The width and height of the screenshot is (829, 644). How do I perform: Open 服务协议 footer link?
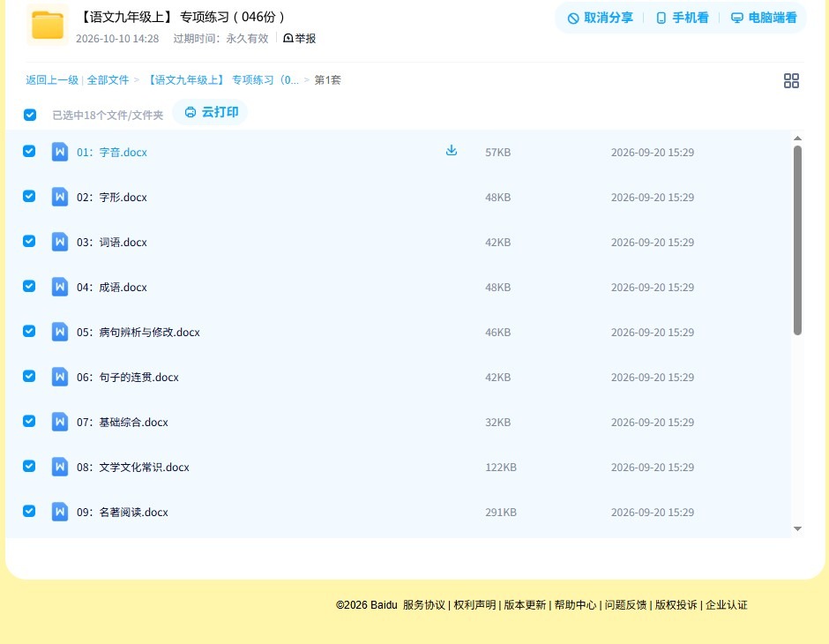(x=424, y=605)
